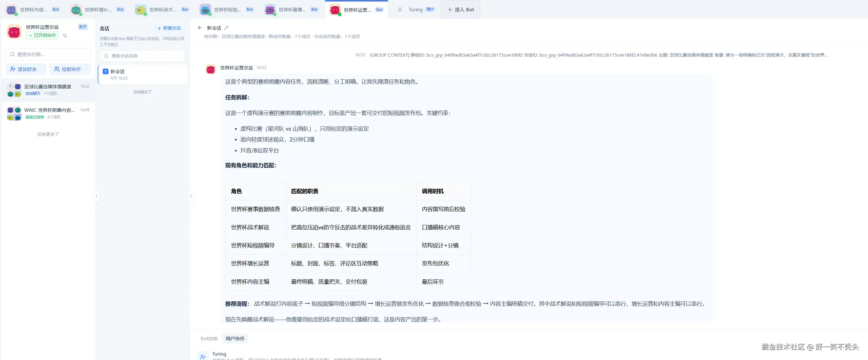Click the 匹配的职责 column header
The image size is (868, 360).
click(x=351, y=191)
